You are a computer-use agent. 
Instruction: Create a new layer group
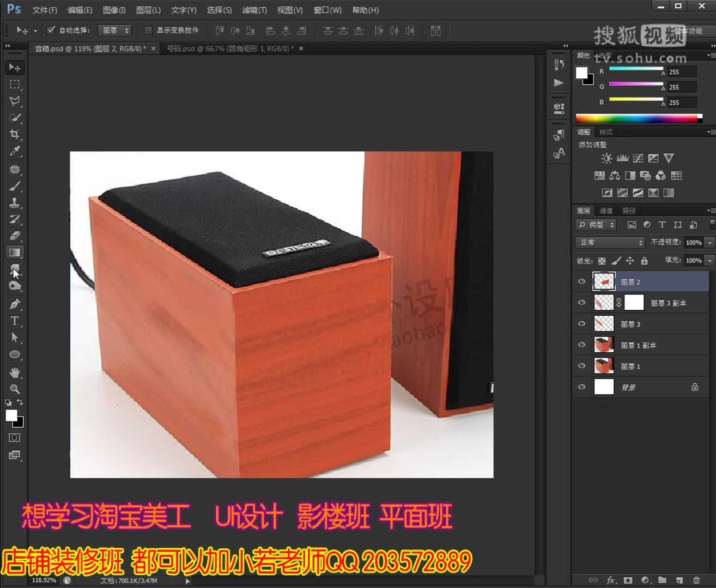(662, 580)
